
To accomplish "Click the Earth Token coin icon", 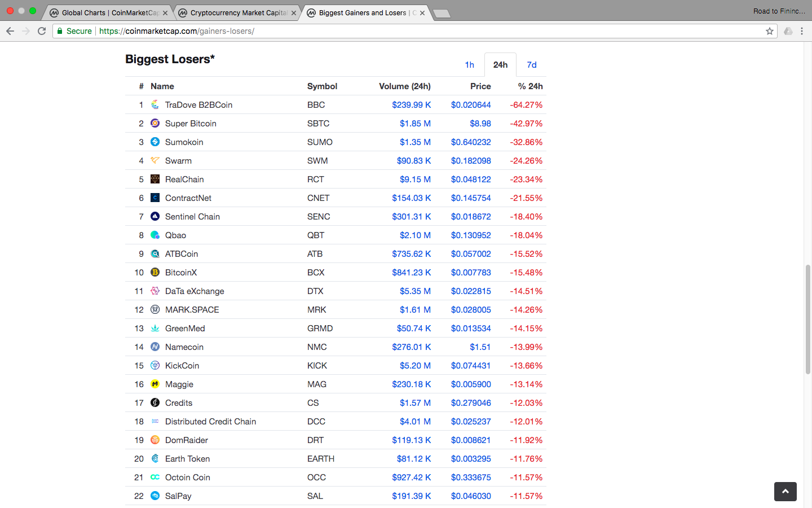I will click(155, 458).
